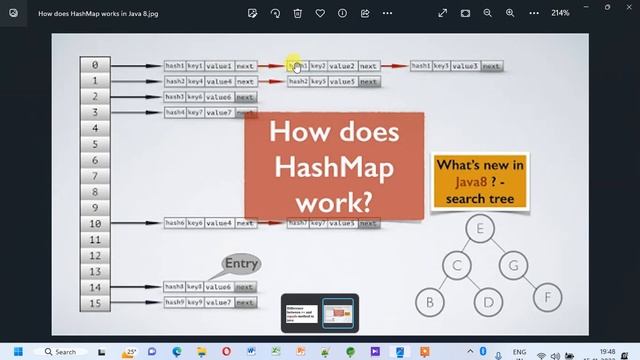Open the purple video app on taskbar
This screenshot has width=640, height=360.
coord(375,351)
